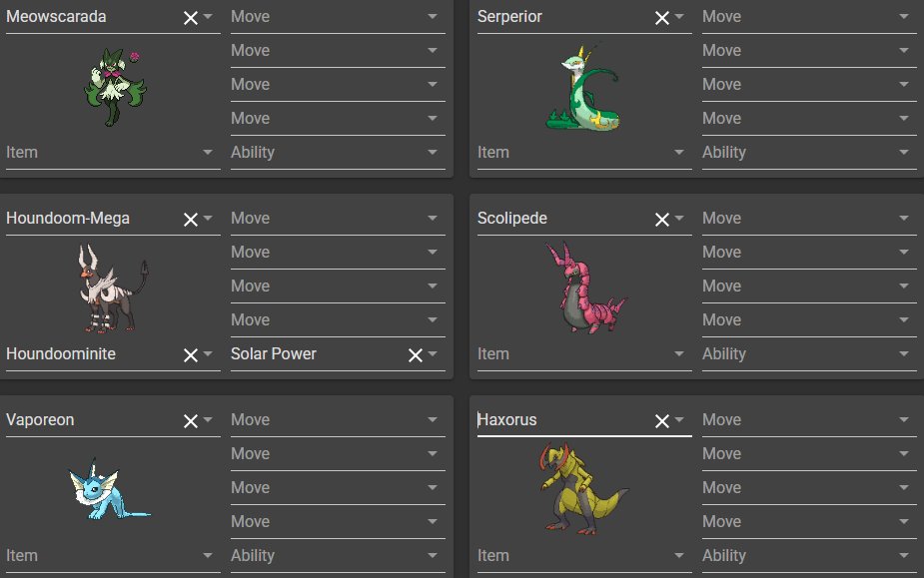Click the Serperior sprite image

tap(582, 87)
